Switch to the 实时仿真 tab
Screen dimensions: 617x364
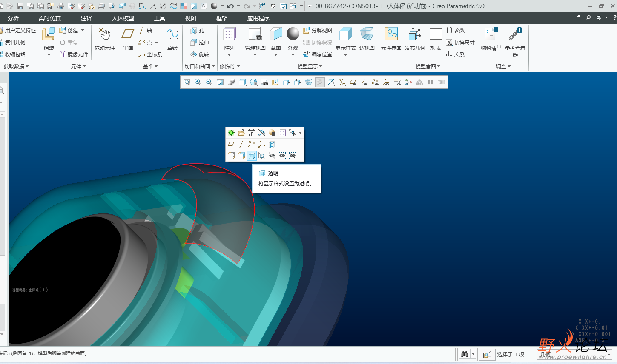click(50, 18)
